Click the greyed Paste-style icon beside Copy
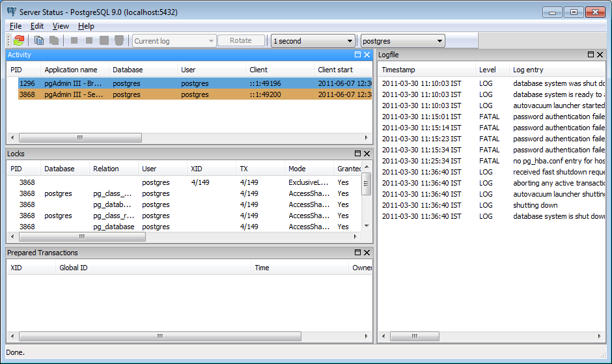Screen dimensions: 612x364 click(54, 40)
